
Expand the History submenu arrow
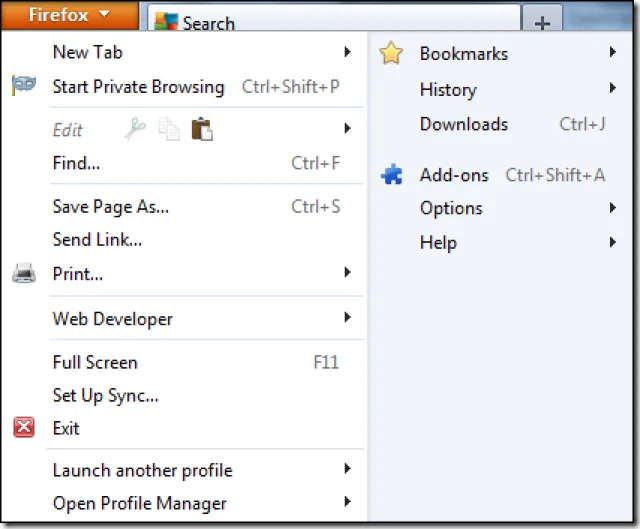pyautogui.click(x=612, y=88)
